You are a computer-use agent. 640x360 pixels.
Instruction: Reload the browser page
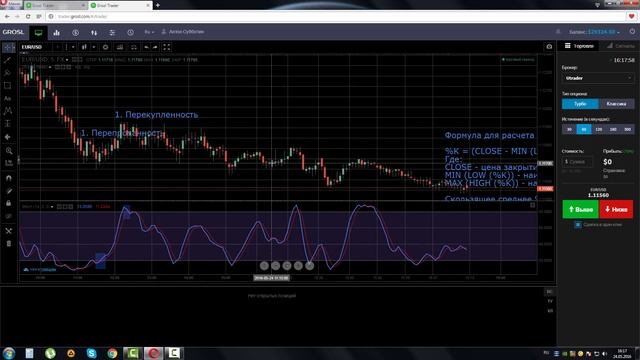tap(28, 17)
